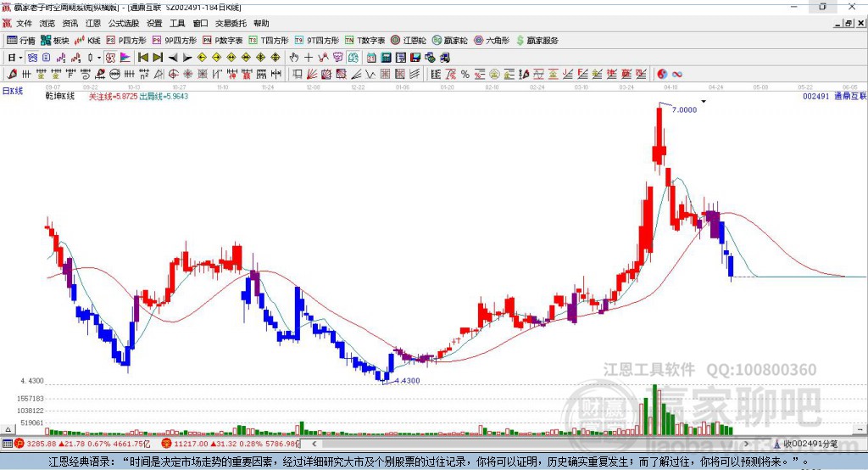Viewport: 868px width, 470px height.
Task: Select the hand pan tool
Action: tap(293, 58)
